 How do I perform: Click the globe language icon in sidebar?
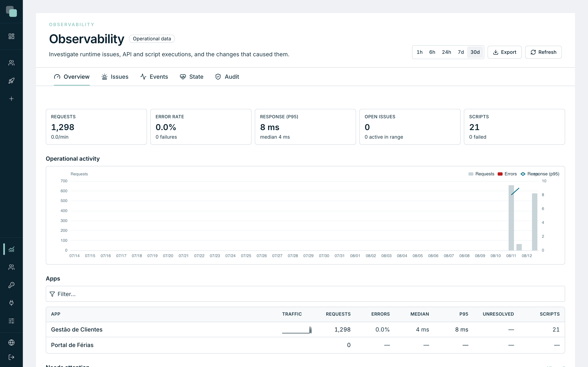coord(11,343)
